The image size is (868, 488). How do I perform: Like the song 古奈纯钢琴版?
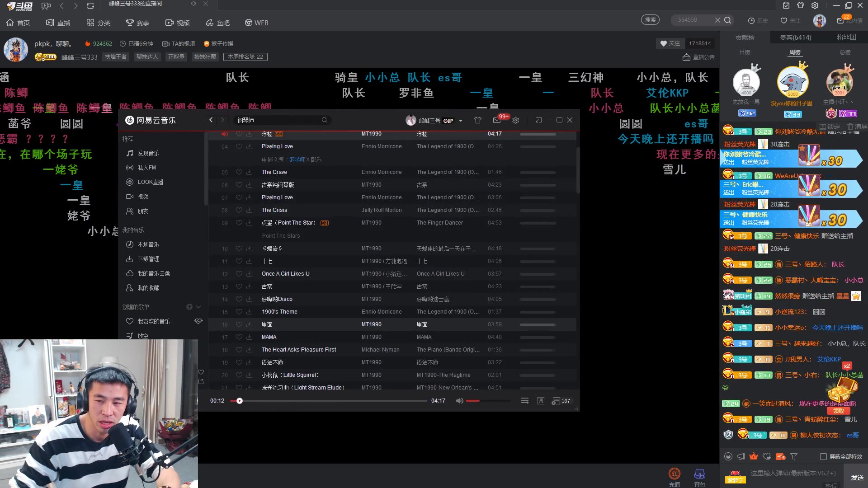click(239, 185)
